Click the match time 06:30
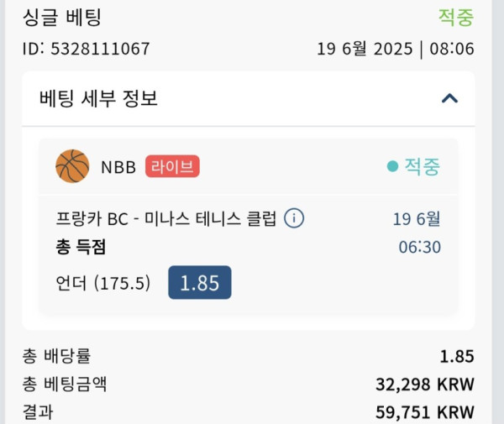The width and height of the screenshot is (504, 424). (x=419, y=247)
